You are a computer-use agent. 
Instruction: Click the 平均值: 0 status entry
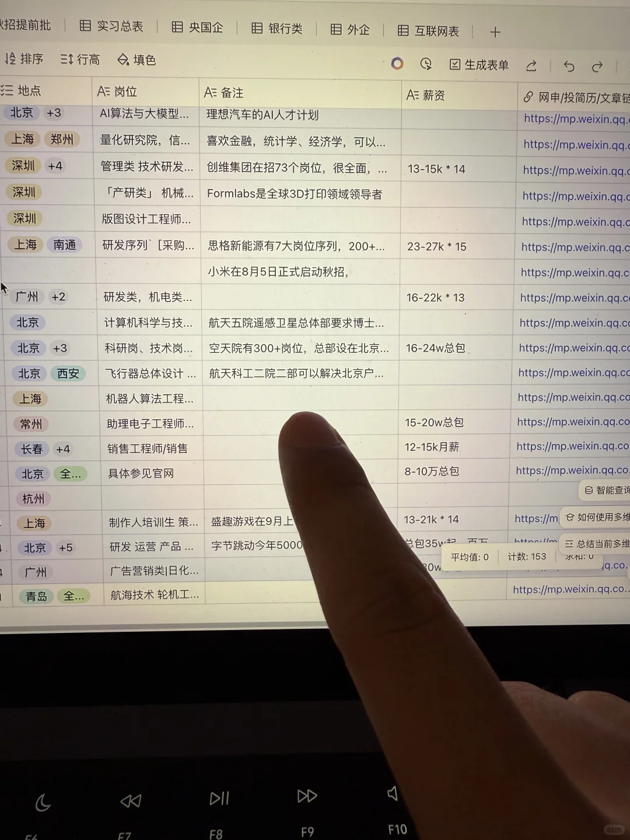pyautogui.click(x=470, y=557)
